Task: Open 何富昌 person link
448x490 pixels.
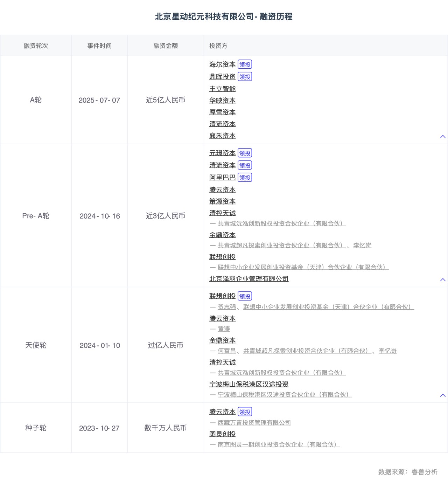Action: (227, 351)
